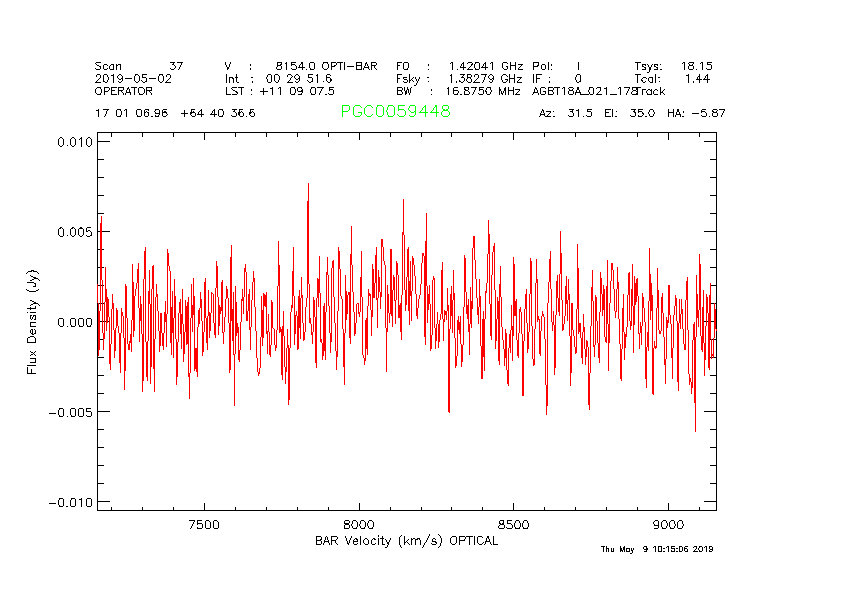The width and height of the screenshot is (842, 595).
Task: Click the 8000 tick label on x-axis
Action: (358, 524)
